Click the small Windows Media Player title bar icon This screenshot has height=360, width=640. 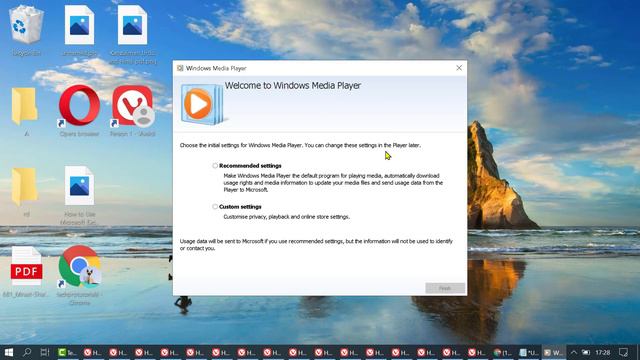pyautogui.click(x=180, y=68)
